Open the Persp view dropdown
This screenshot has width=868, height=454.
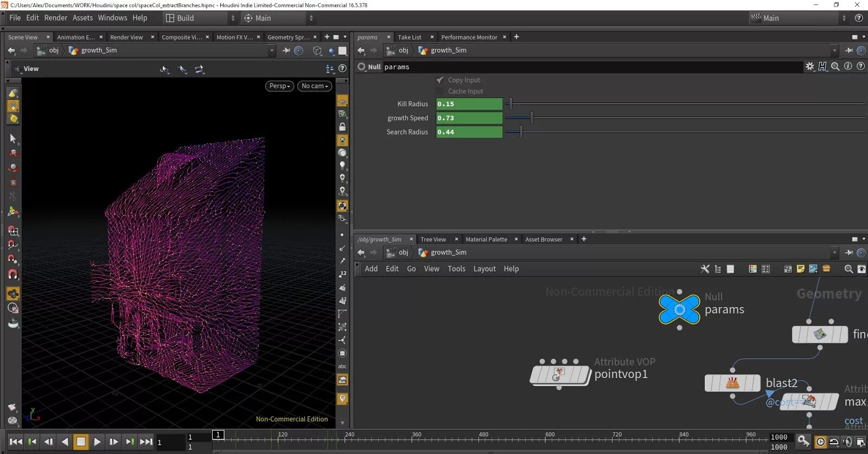tap(279, 86)
